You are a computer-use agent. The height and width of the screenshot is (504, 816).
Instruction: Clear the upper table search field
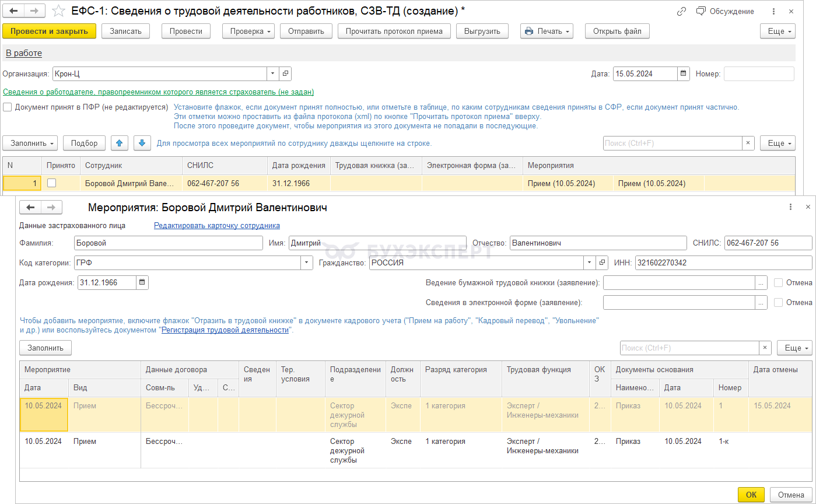click(748, 143)
